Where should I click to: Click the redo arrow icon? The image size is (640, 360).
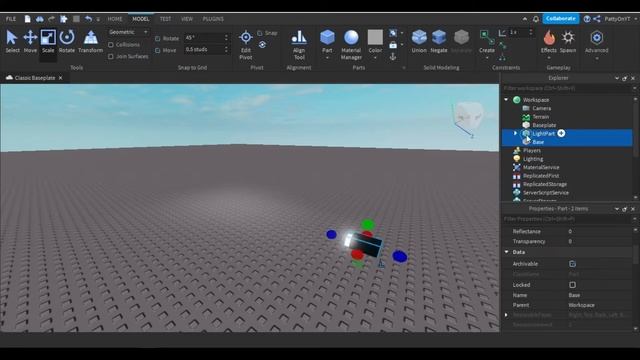pos(51,19)
